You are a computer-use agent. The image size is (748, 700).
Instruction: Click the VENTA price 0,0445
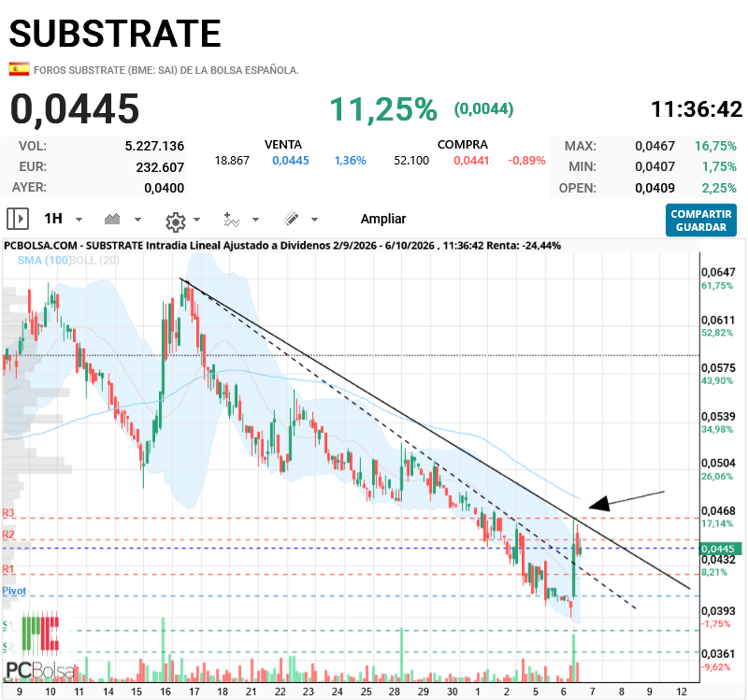[x=291, y=161]
